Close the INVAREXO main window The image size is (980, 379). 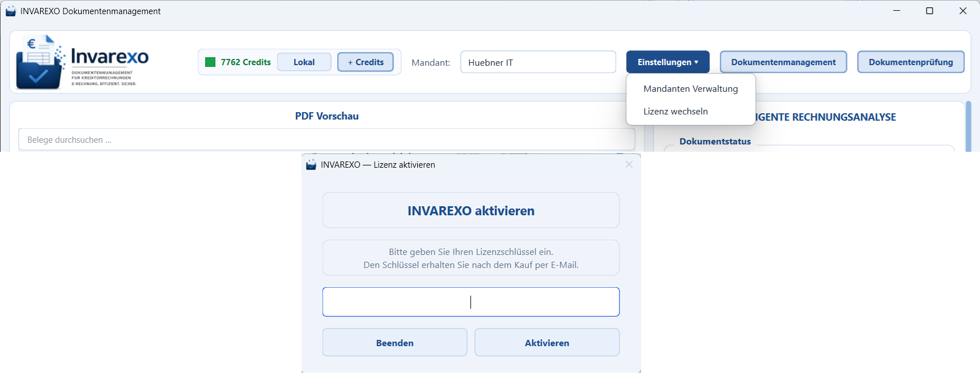(963, 11)
